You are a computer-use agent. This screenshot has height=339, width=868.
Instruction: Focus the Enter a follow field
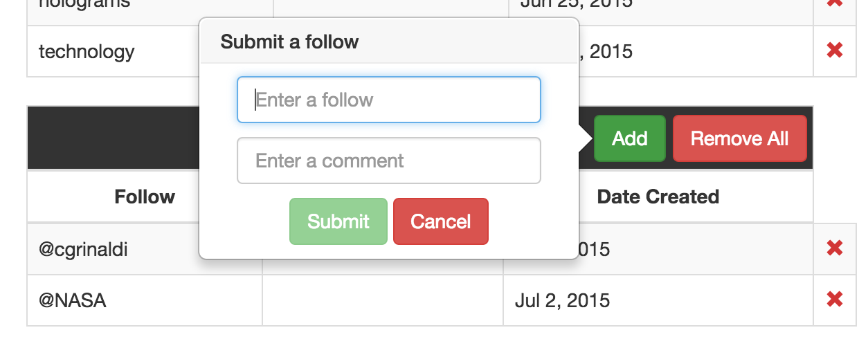[x=389, y=100]
